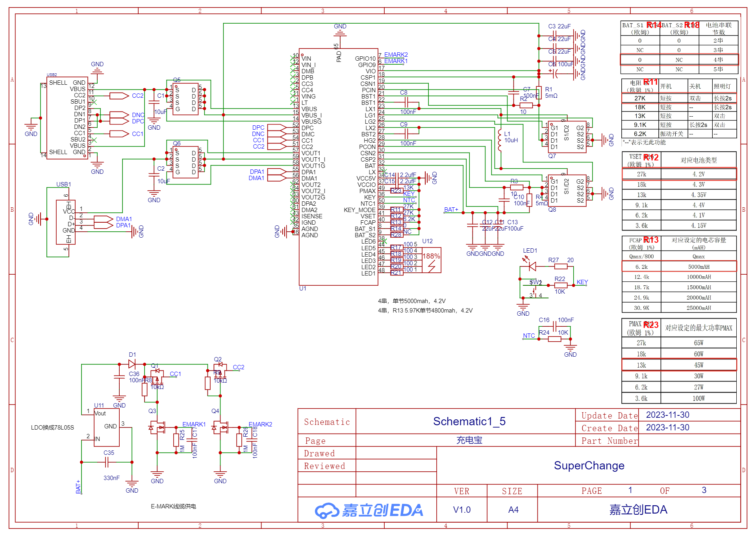Click the EasyEDA cloud logo
756x536 pixels.
(x=327, y=510)
